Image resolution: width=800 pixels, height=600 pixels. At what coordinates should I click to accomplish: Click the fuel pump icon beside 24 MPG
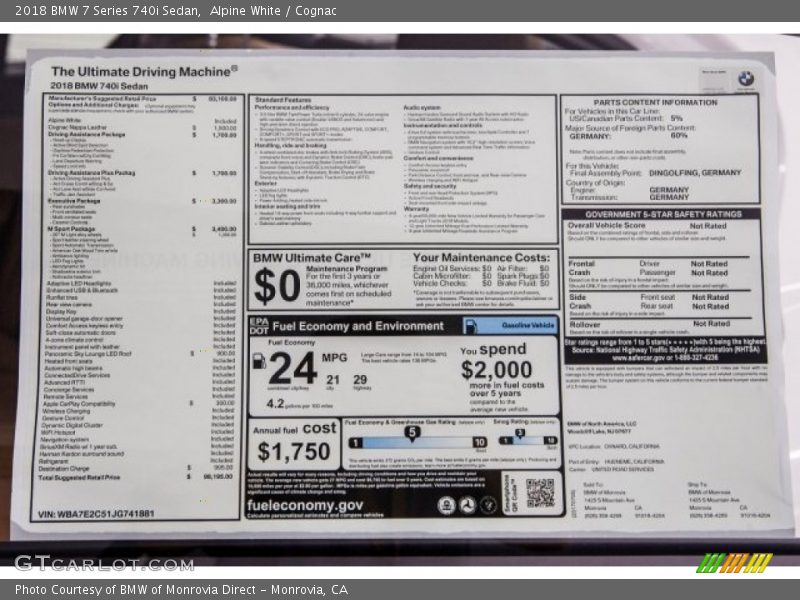click(x=259, y=361)
